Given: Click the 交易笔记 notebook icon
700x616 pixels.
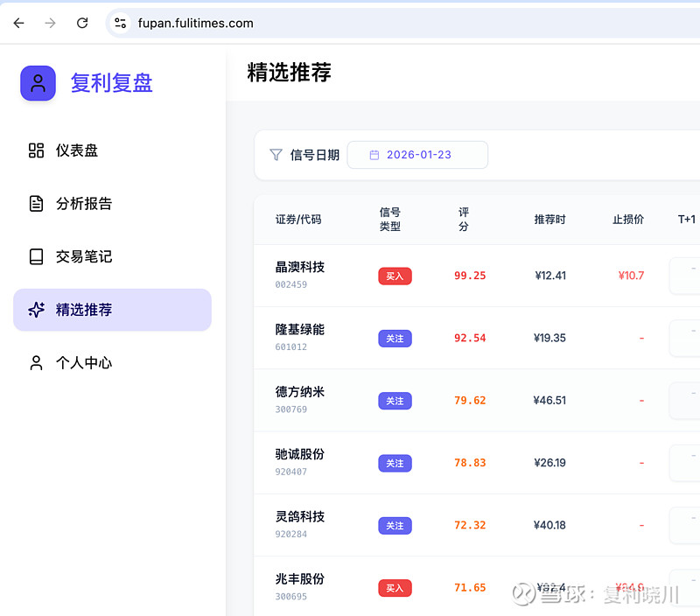Looking at the screenshot, I should pos(36,256).
